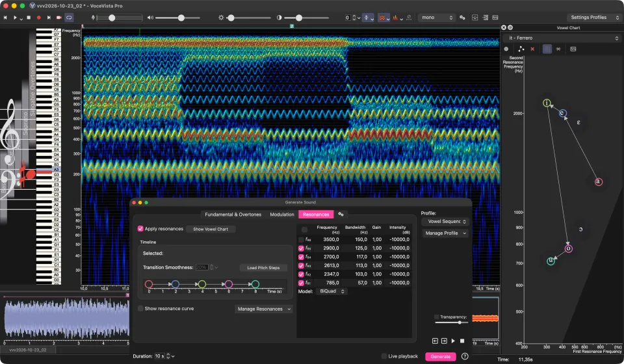Click Load Pitch Steps button
The height and width of the screenshot is (364, 624).
click(x=263, y=268)
